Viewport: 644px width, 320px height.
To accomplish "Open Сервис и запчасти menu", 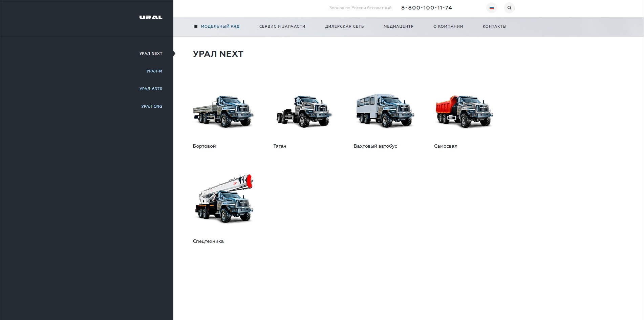I will (282, 26).
